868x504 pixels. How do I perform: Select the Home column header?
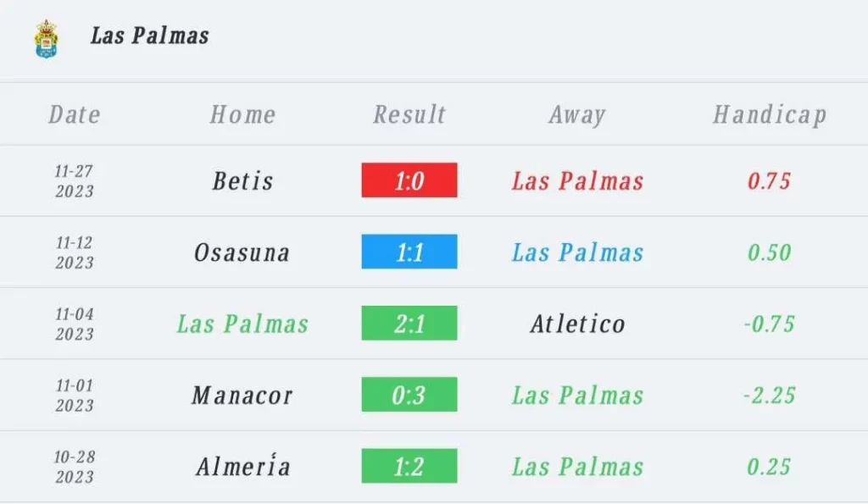pyautogui.click(x=242, y=114)
